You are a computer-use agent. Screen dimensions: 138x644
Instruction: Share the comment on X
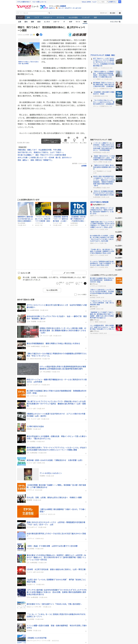[x=85, y=283]
